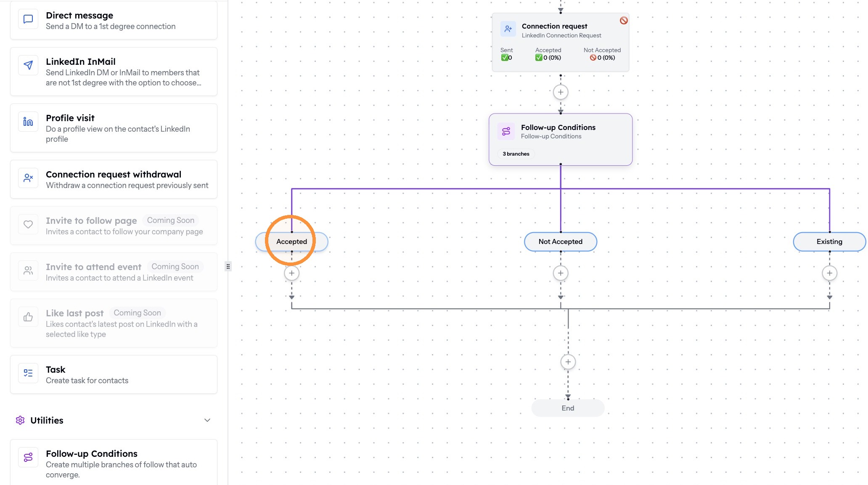Viewport: 868px width, 485px height.
Task: Click the 3 branches badge
Action: (516, 154)
